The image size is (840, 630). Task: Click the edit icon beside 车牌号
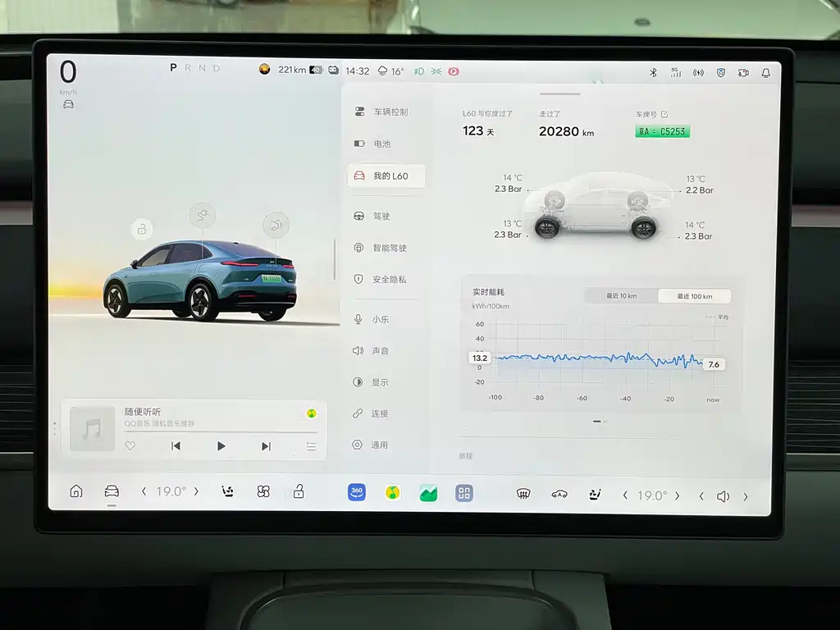coord(664,114)
